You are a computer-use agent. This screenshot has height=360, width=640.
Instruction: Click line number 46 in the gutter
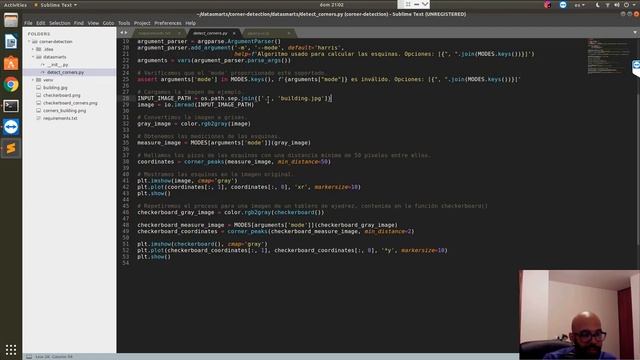[x=126, y=212]
